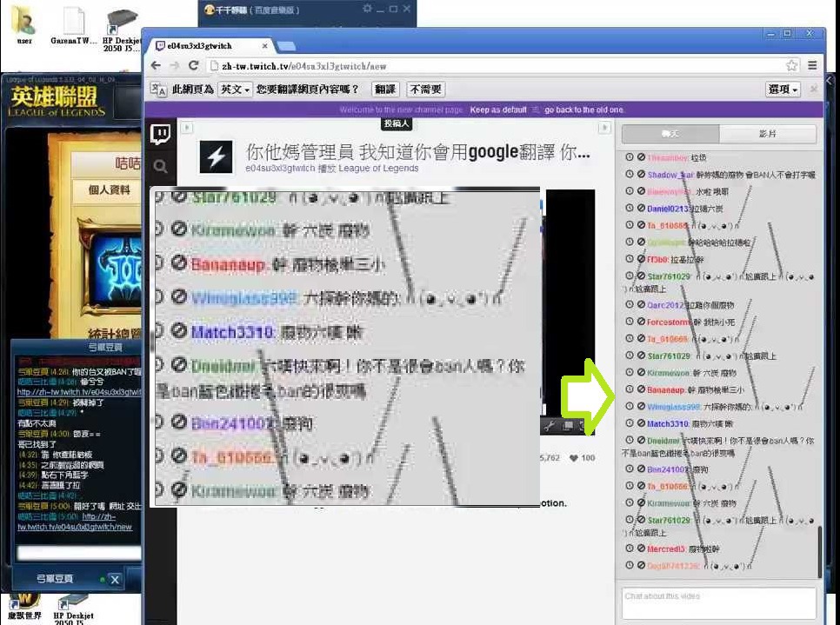This screenshot has width=840, height=625.
Task: Click Forcestorm's username in chat
Action: point(669,322)
